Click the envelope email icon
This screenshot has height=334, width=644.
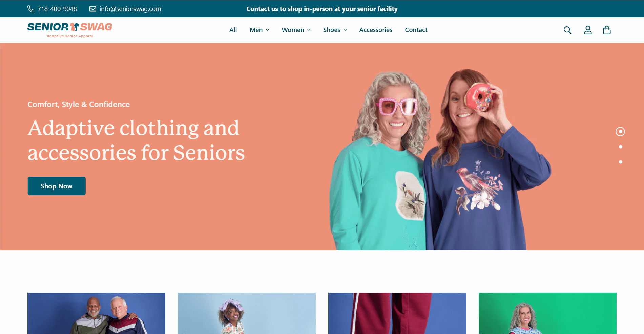[x=92, y=9]
